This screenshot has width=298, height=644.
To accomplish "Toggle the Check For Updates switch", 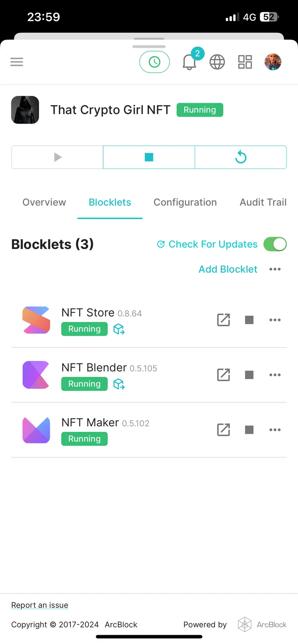I will tap(275, 244).
